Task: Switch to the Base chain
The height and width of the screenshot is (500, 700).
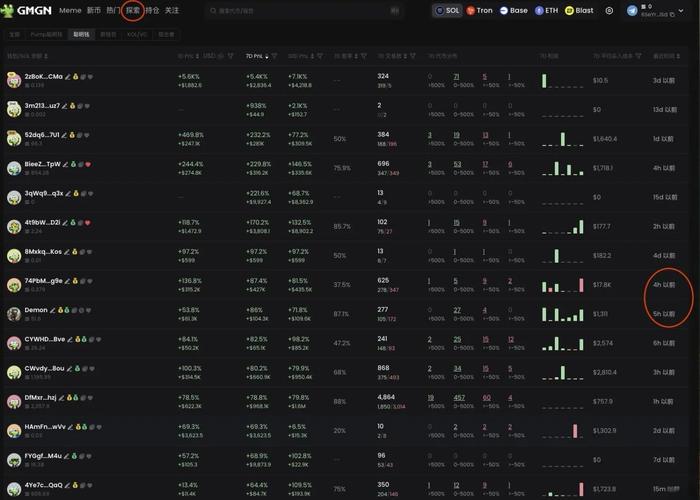Action: pyautogui.click(x=513, y=11)
